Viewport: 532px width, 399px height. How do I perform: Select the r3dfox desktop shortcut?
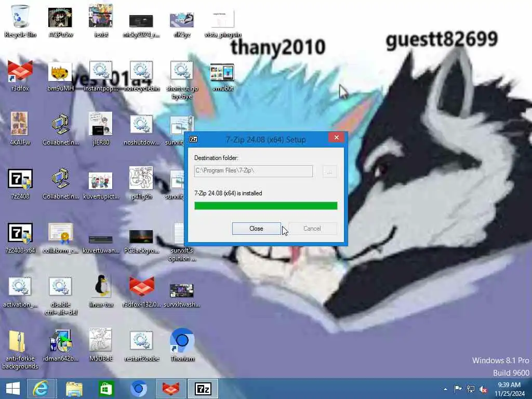[x=20, y=76]
